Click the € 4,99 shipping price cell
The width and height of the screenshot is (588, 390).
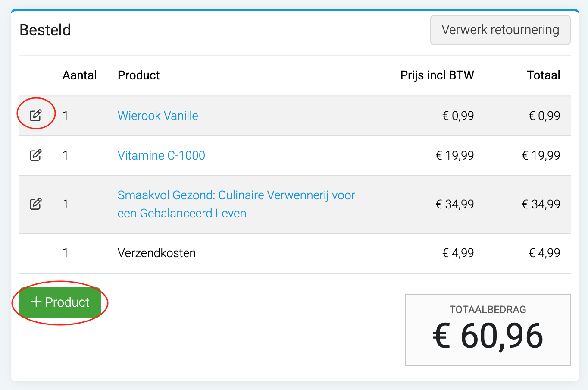tap(458, 253)
